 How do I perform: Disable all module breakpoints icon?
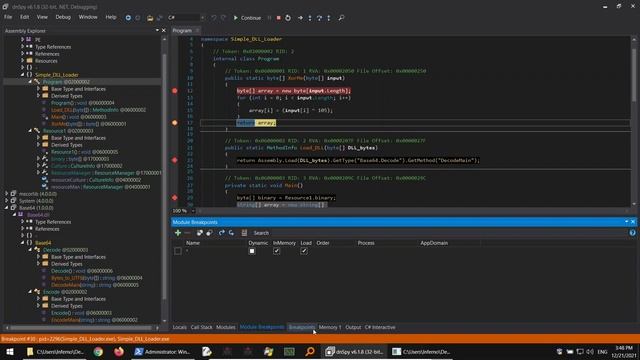pyautogui.click(x=209, y=233)
